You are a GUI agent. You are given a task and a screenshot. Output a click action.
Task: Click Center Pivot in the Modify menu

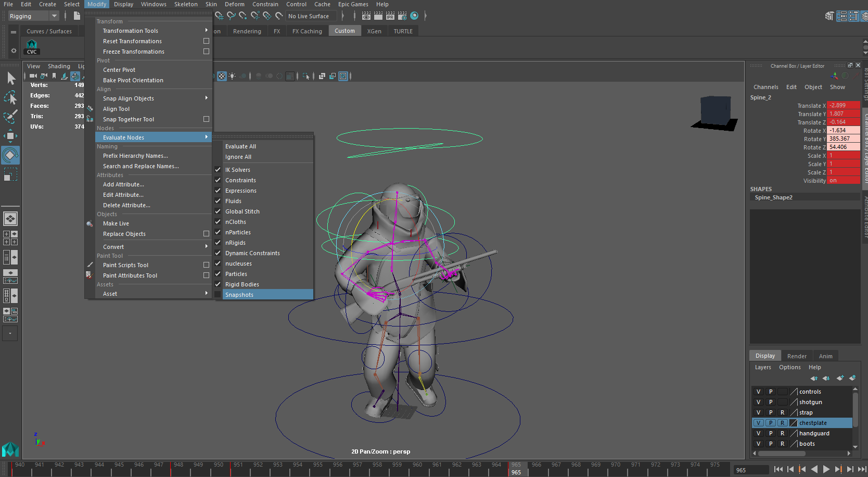(119, 69)
